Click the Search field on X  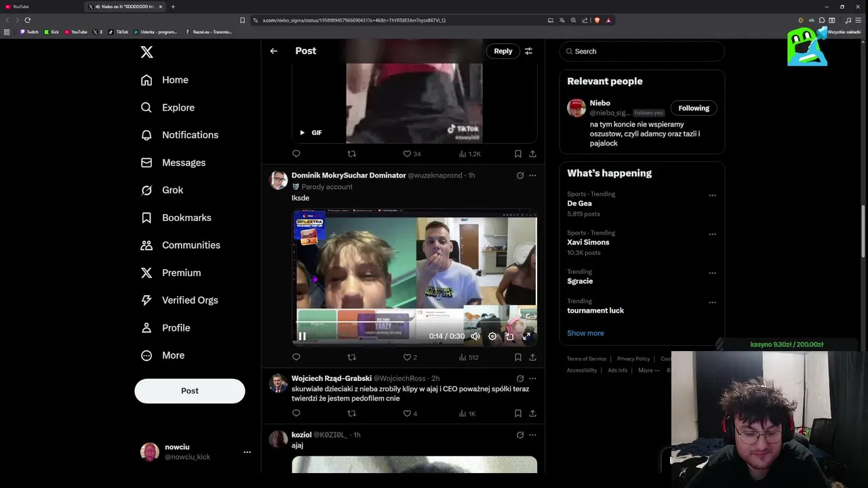pyautogui.click(x=642, y=52)
